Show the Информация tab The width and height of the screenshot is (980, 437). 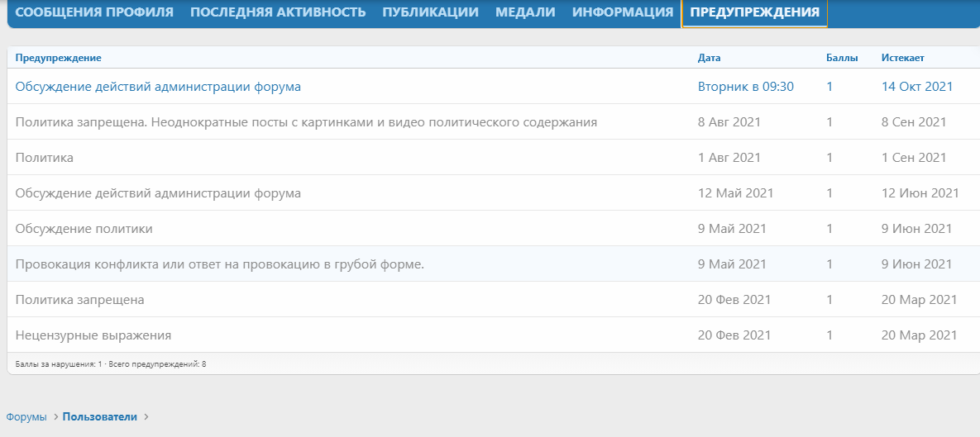(x=622, y=12)
